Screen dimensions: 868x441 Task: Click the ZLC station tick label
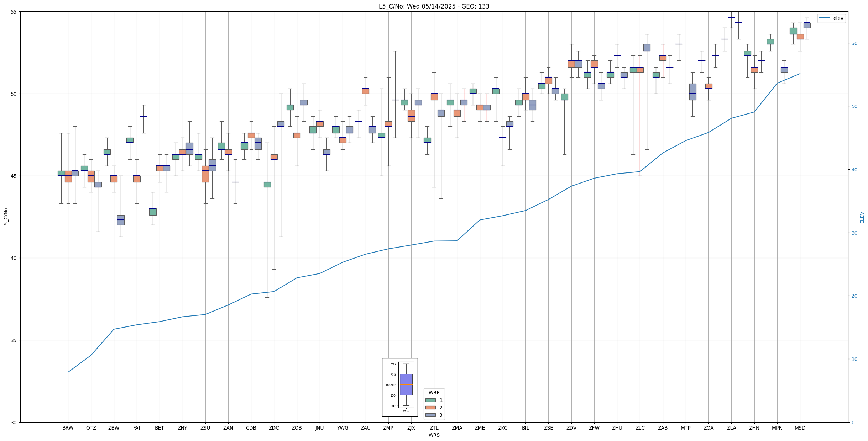(x=640, y=428)
